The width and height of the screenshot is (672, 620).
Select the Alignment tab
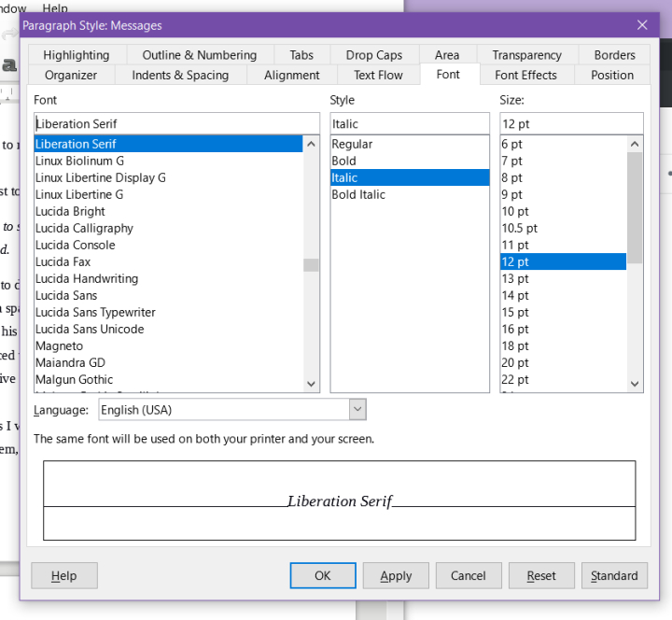pyautogui.click(x=292, y=75)
